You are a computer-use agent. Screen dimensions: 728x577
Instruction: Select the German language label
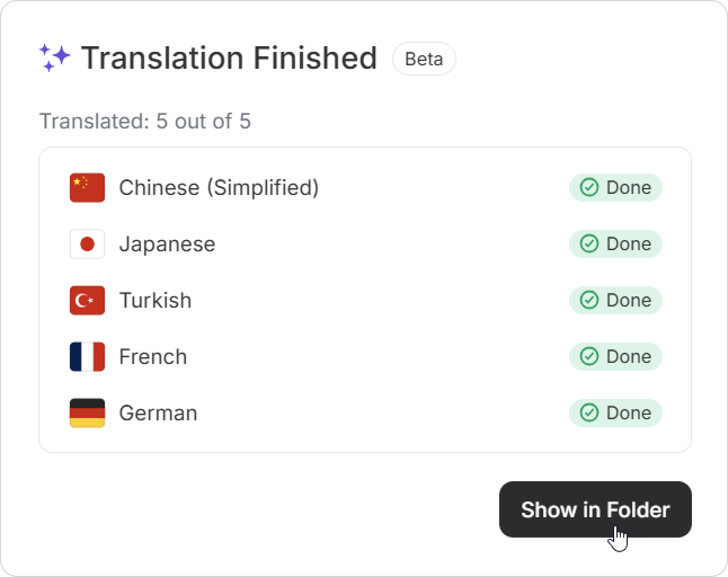[x=158, y=413]
